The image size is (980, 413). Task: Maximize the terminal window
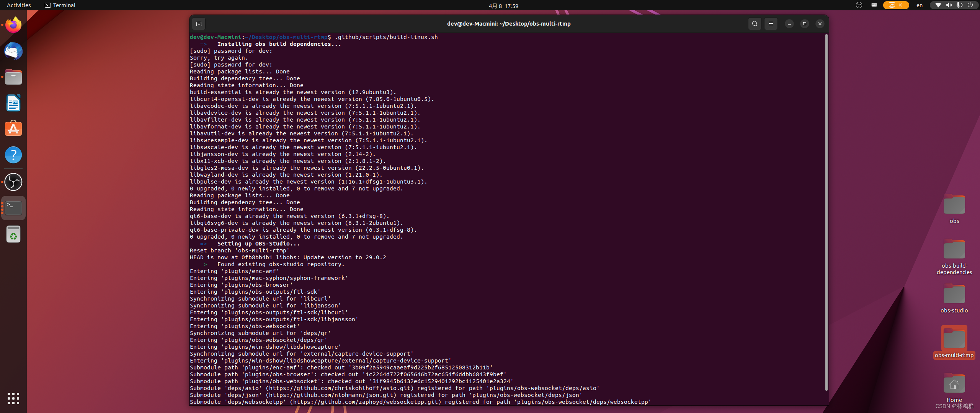[x=805, y=24]
